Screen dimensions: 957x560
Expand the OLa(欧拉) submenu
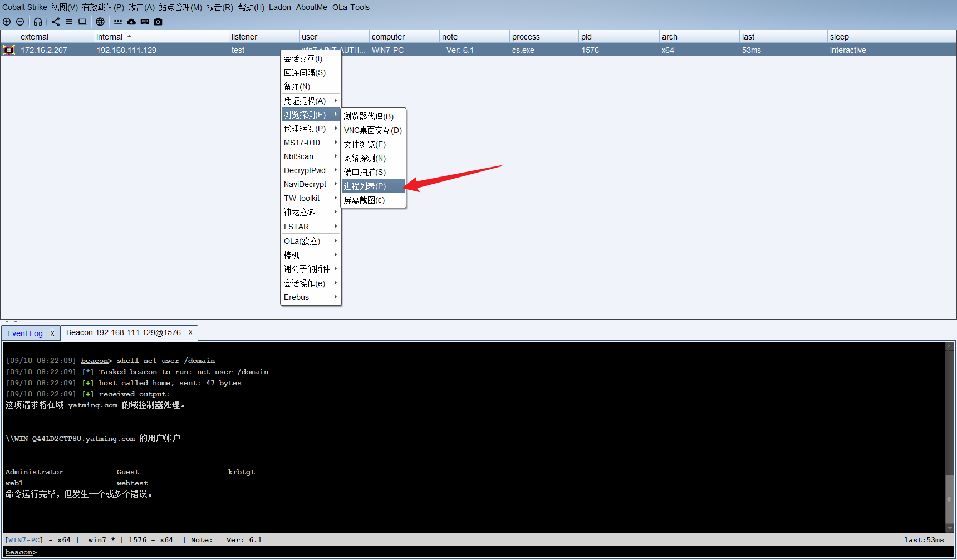pos(311,241)
